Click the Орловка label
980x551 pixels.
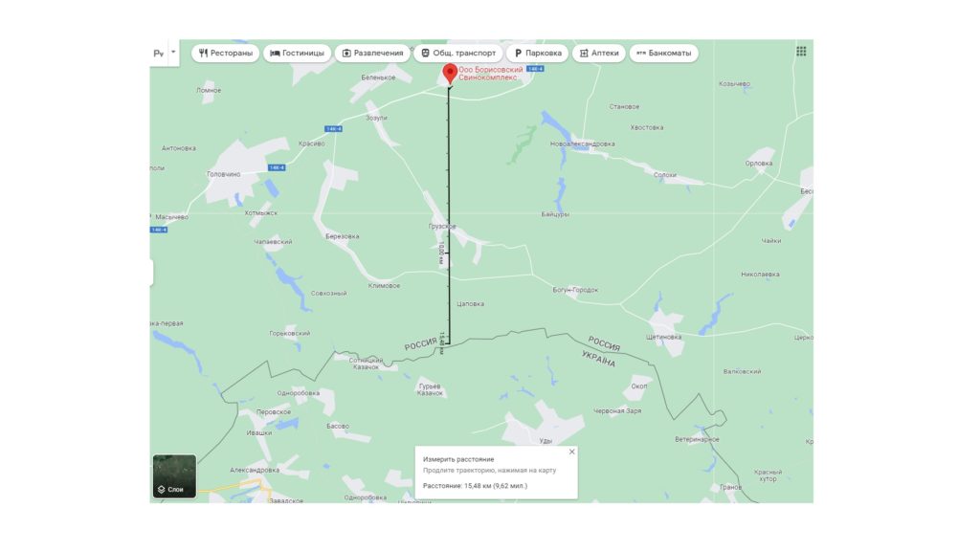[758, 163]
